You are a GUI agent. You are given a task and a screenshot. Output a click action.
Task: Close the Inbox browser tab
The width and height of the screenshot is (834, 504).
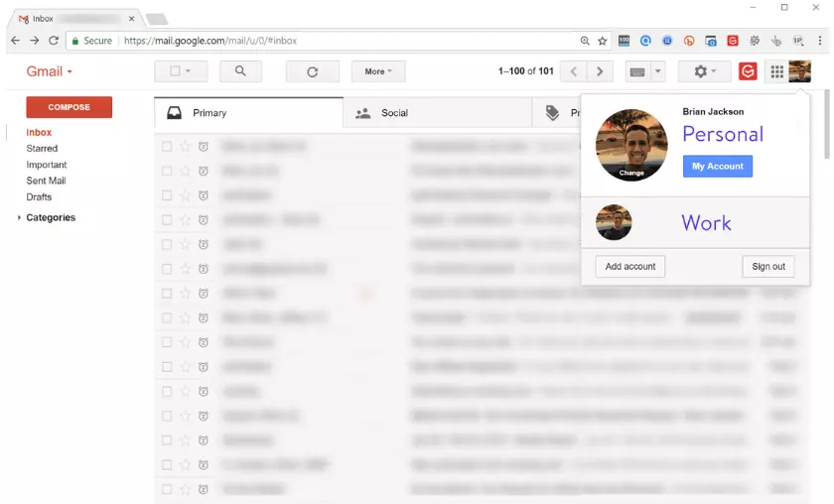click(x=131, y=19)
